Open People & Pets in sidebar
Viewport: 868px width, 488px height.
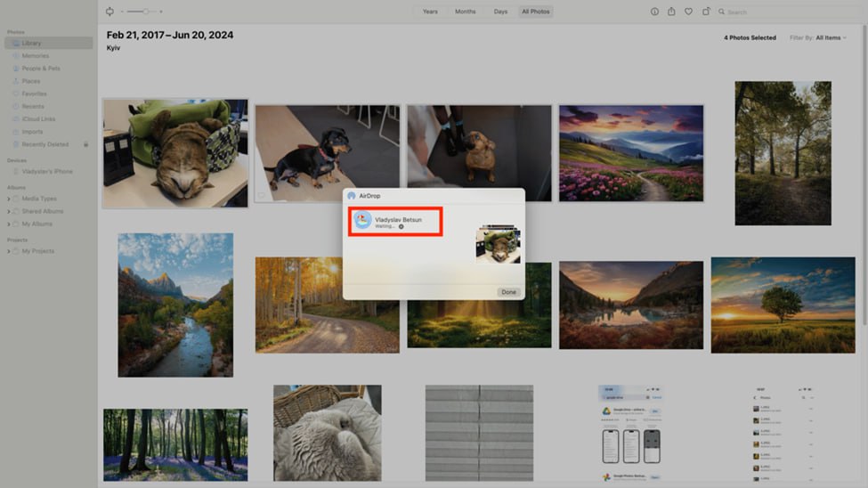pos(40,69)
